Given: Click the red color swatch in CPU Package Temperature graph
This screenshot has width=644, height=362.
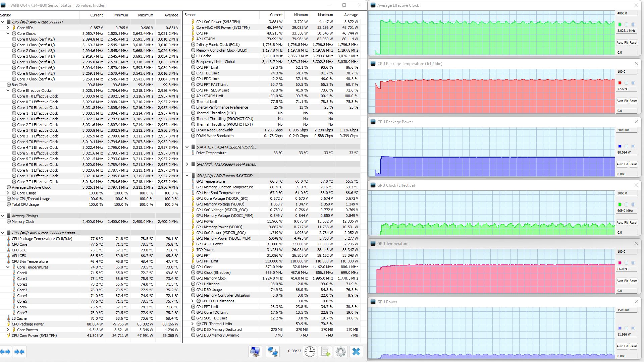Looking at the screenshot, I should (x=620, y=83).
